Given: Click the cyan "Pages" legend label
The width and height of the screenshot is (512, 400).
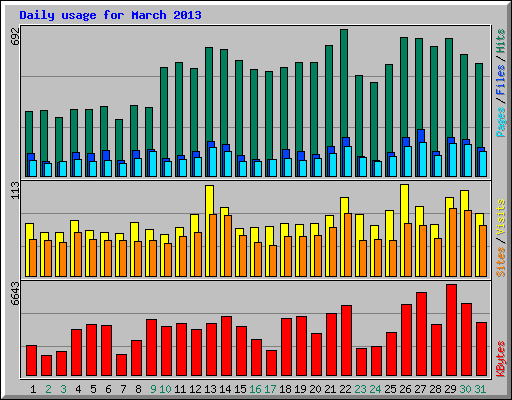Looking at the screenshot, I should (x=501, y=122).
